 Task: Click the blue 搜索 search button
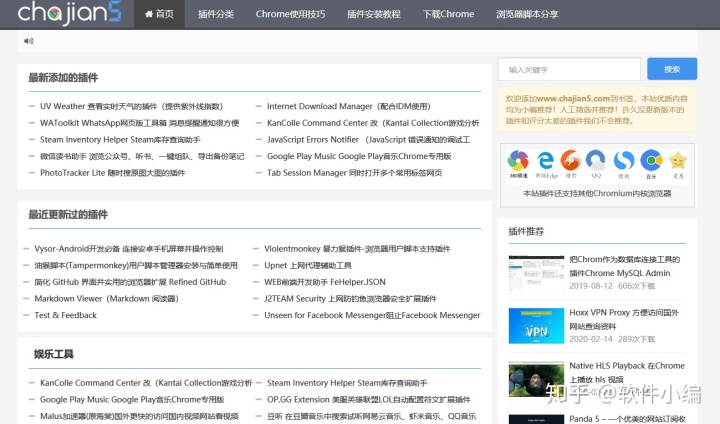tap(672, 69)
